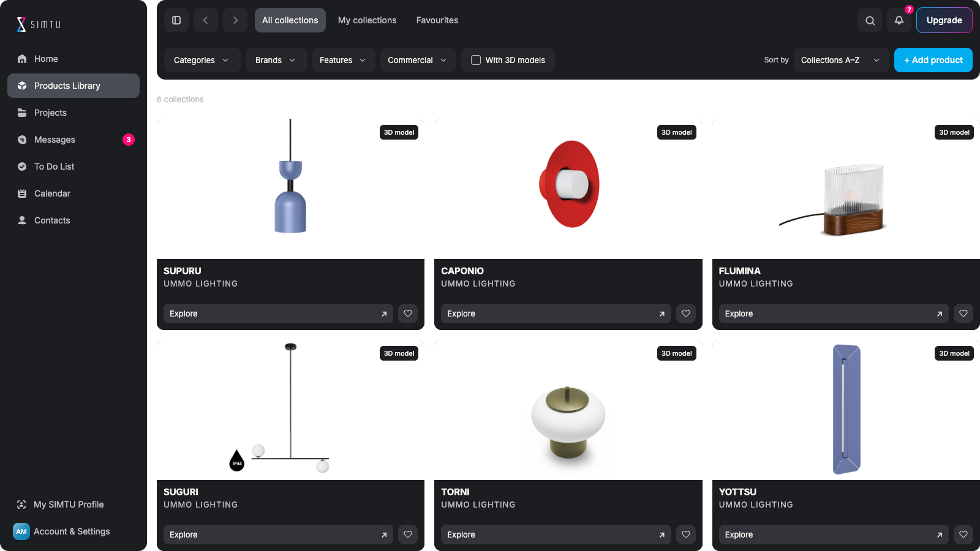The width and height of the screenshot is (980, 551).
Task: Go back with the left arrow
Action: tap(206, 20)
